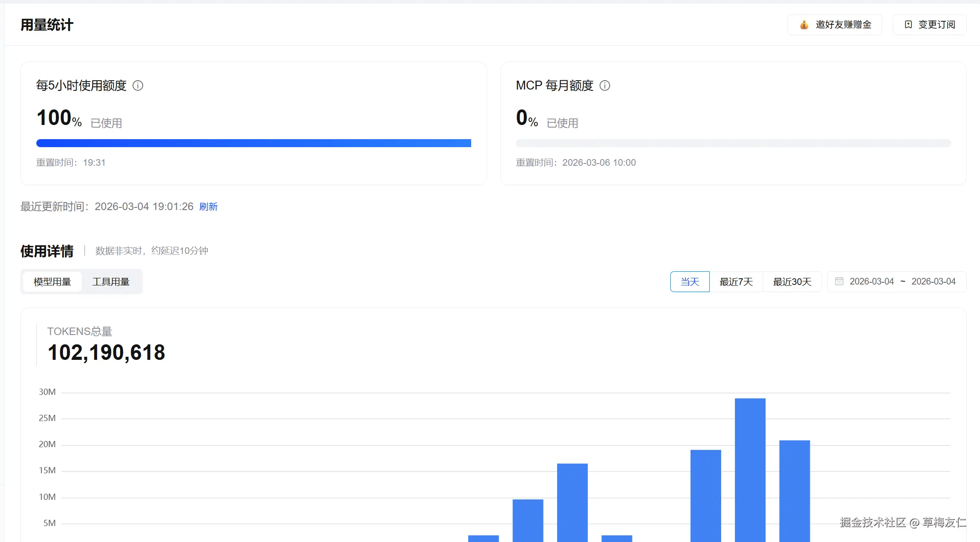This screenshot has width=980, height=542.
Task: Click the TOKENS总量 number 102,190,618
Action: [106, 353]
